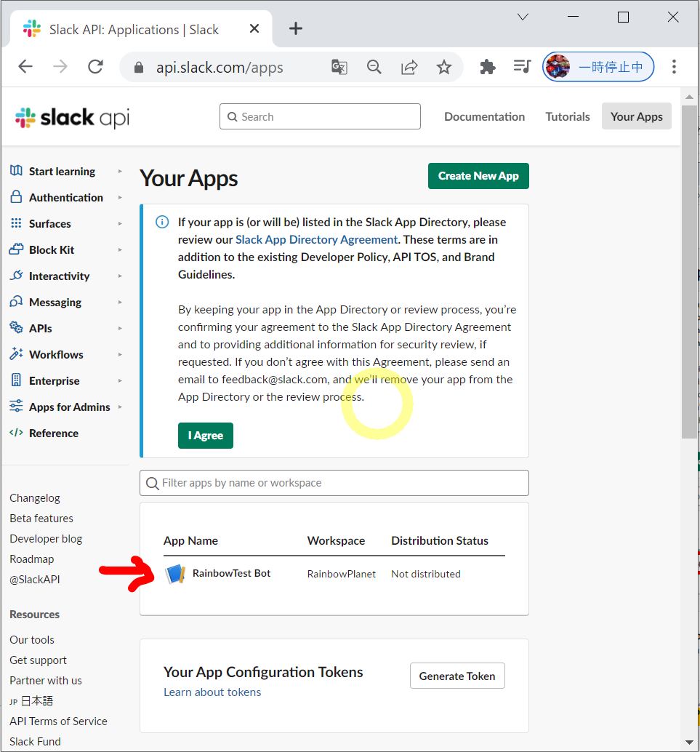Bookmark this page with the star icon

point(444,67)
